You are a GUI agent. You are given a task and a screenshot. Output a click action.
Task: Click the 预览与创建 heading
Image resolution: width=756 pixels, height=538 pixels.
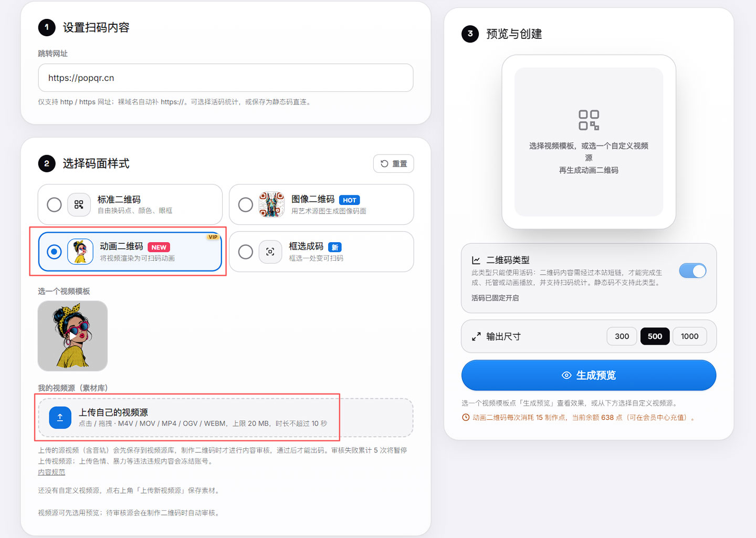coord(514,34)
